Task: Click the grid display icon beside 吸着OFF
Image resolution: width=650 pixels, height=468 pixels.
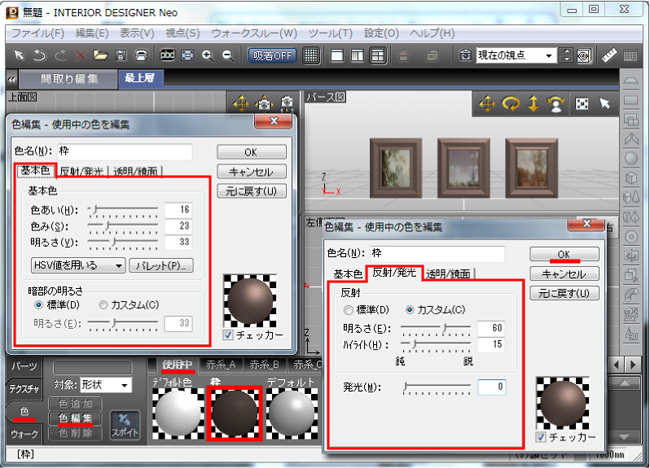Action: pos(311,55)
